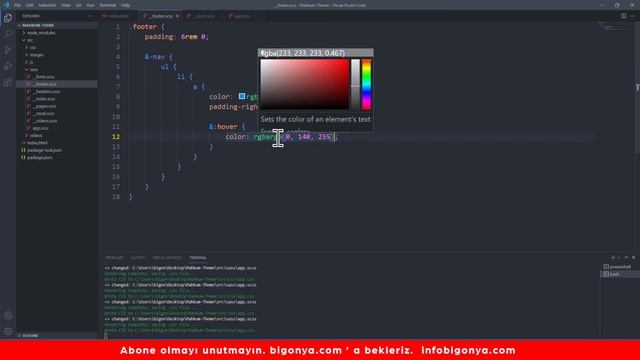Viewport: 640px width, 360px height.
Task: Expand the images folder
Action: pos(57,55)
